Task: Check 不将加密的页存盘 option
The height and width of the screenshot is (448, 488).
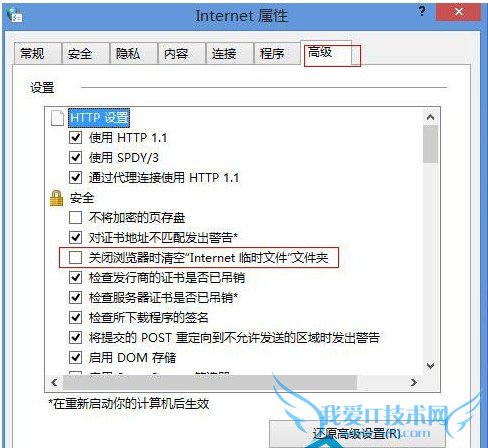Action: click(75, 217)
